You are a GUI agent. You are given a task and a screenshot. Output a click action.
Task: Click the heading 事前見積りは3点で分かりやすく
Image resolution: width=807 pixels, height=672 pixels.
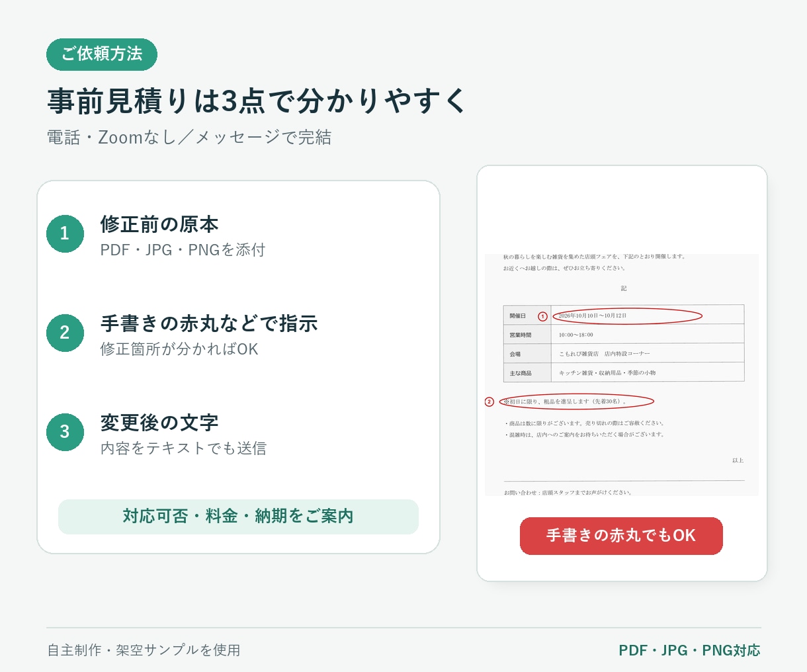(x=257, y=101)
